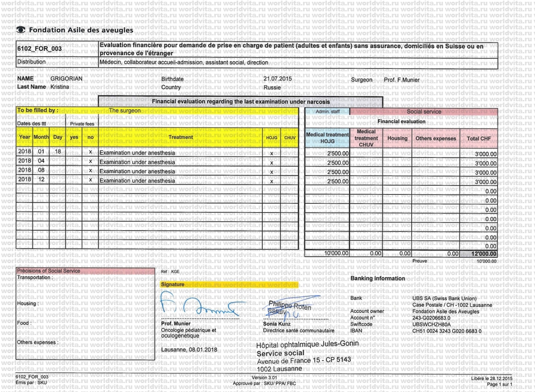Click the "Others expenses" column header in the financial table

[435, 138]
